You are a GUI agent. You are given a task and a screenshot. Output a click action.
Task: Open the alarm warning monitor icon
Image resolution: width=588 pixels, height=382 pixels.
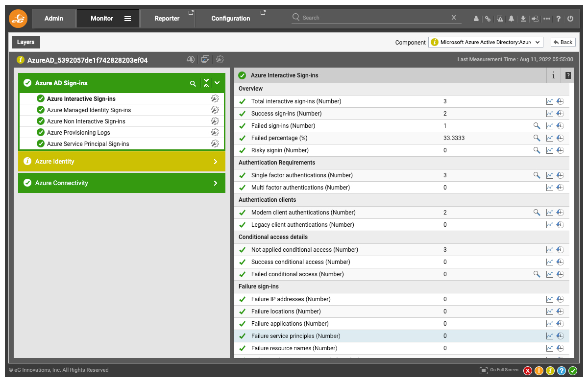(x=500, y=19)
